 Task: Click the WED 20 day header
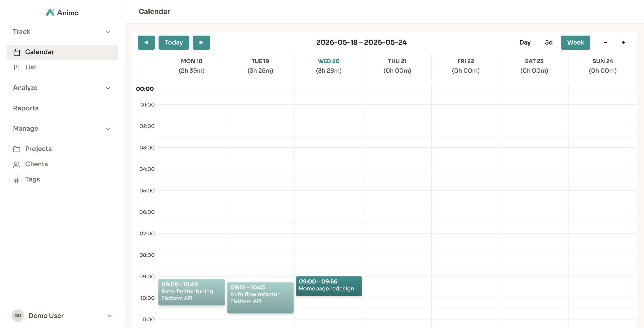[329, 61]
